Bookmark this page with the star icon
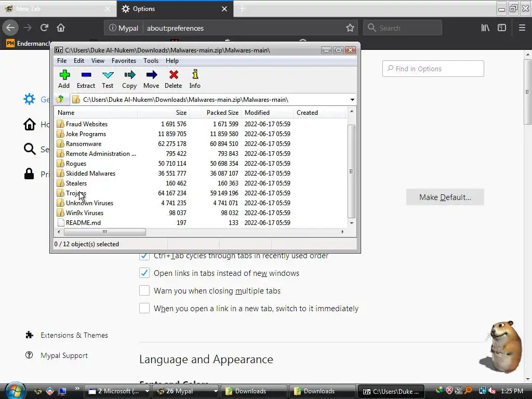 click(350, 28)
